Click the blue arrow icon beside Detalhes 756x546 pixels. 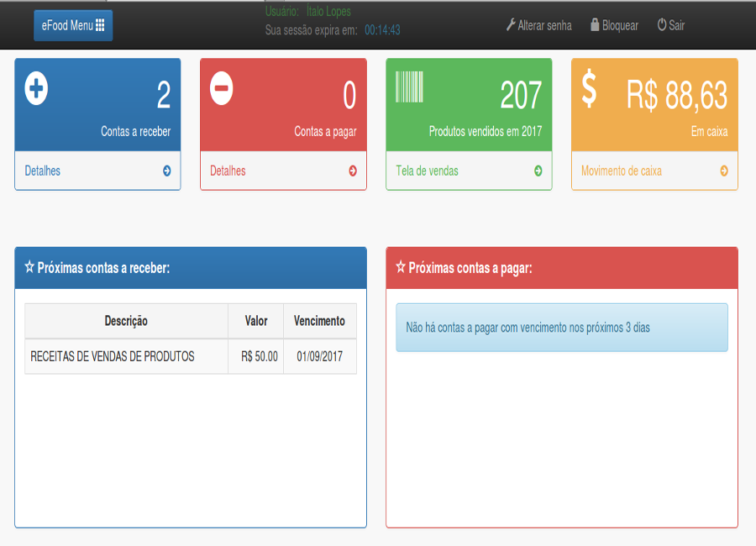coord(166,171)
